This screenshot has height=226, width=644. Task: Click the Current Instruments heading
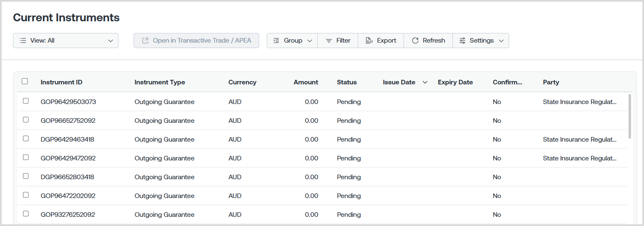click(x=66, y=18)
